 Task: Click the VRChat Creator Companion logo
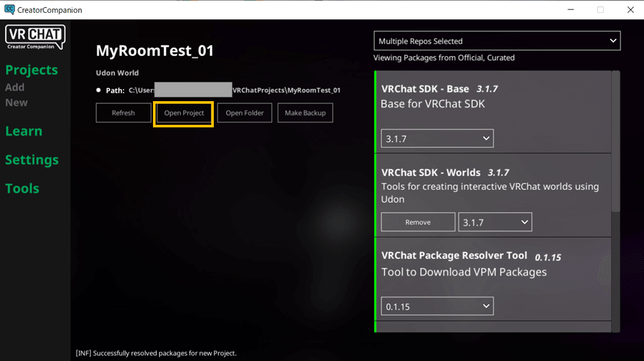click(35, 37)
